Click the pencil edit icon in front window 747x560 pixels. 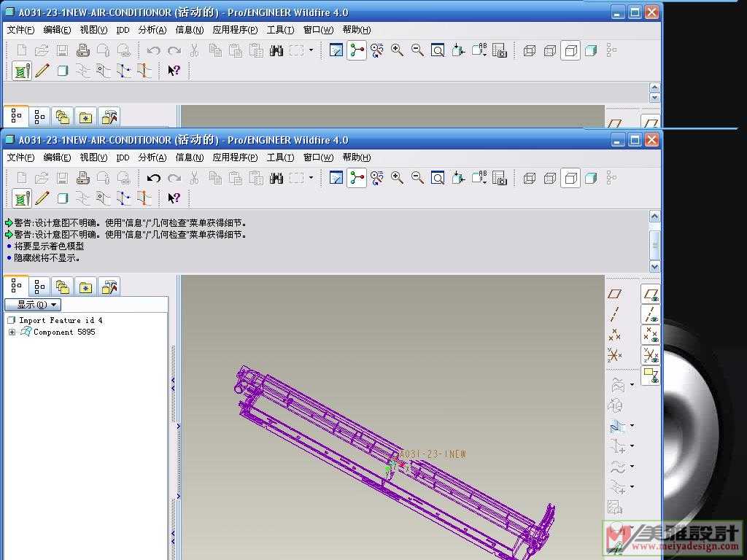point(42,198)
